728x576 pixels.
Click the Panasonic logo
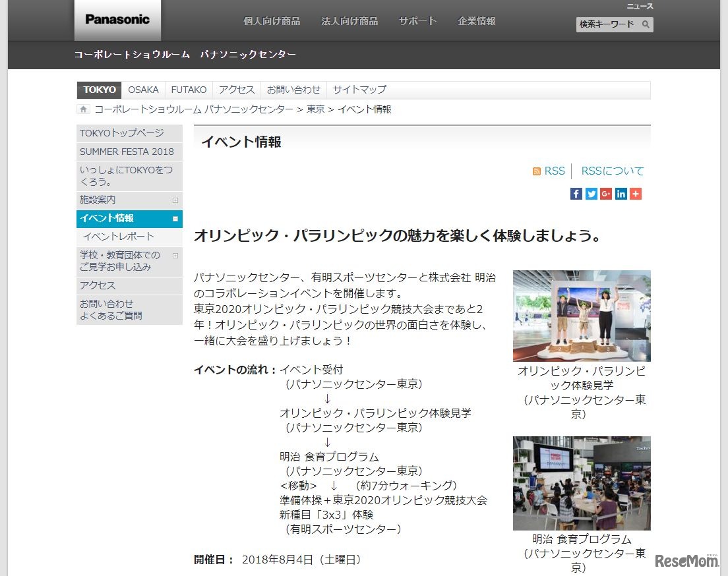pyautogui.click(x=117, y=20)
